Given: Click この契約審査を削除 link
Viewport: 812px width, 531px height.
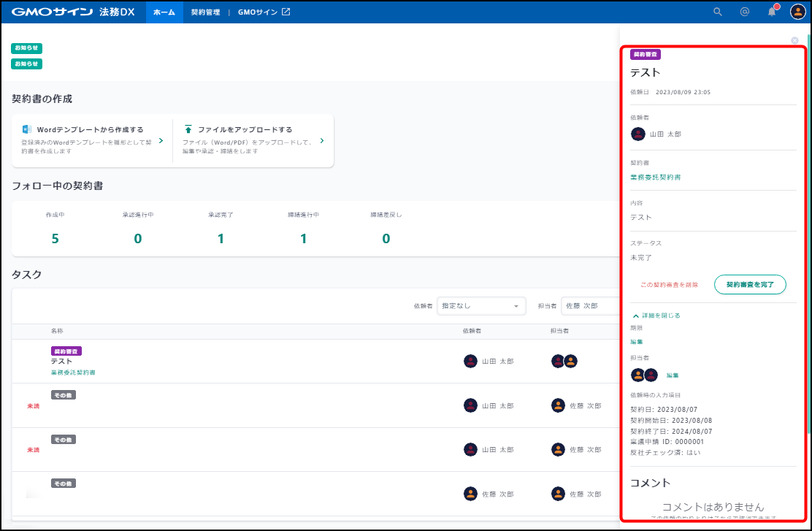Looking at the screenshot, I should (x=669, y=285).
